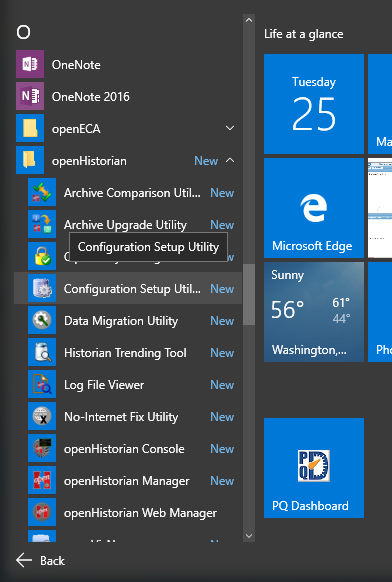Open the Washington weather tile

point(314,312)
